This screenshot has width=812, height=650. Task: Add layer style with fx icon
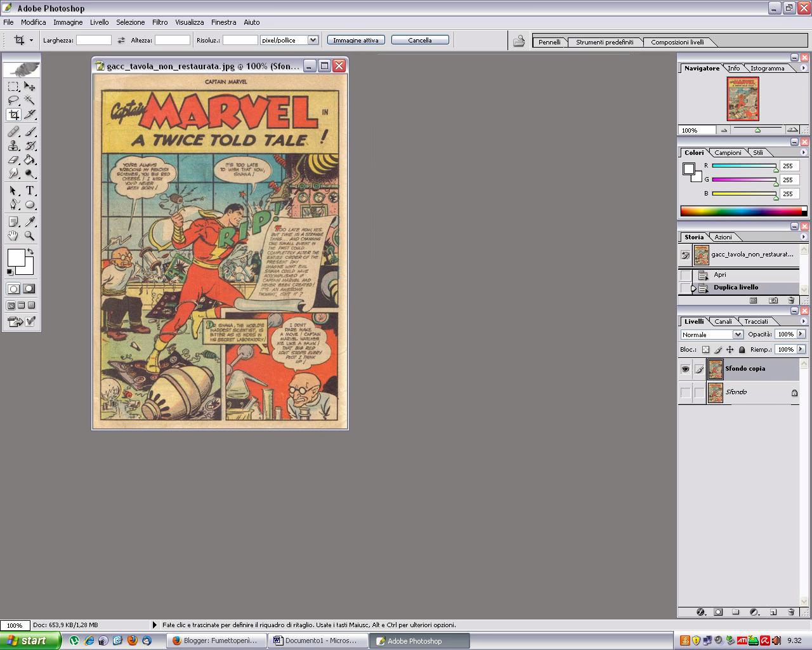coord(700,612)
